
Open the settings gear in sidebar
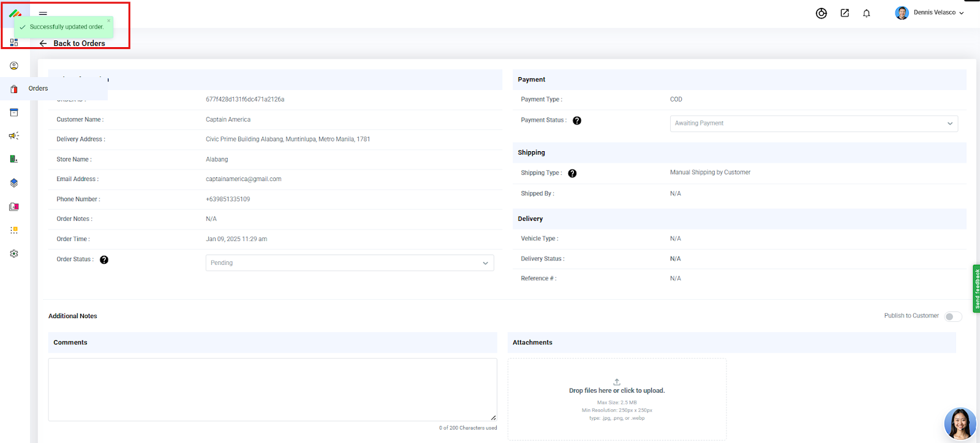tap(14, 253)
